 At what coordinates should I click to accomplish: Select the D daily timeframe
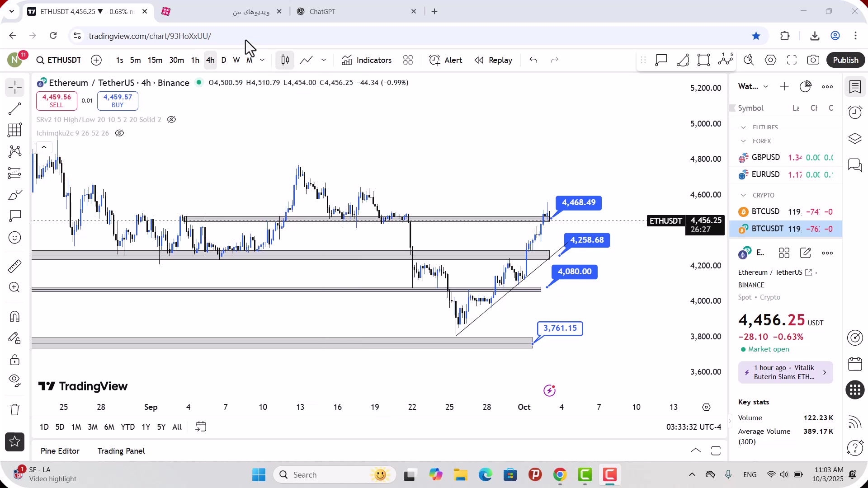pyautogui.click(x=223, y=60)
